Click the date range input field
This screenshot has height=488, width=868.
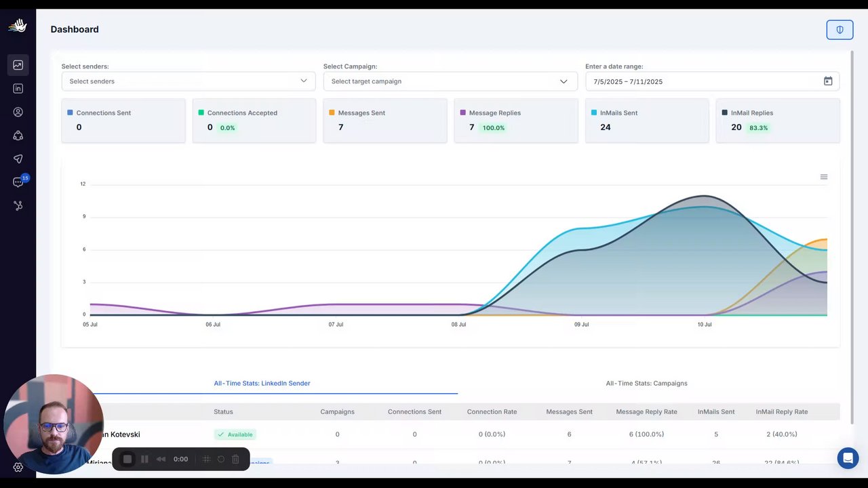point(712,81)
